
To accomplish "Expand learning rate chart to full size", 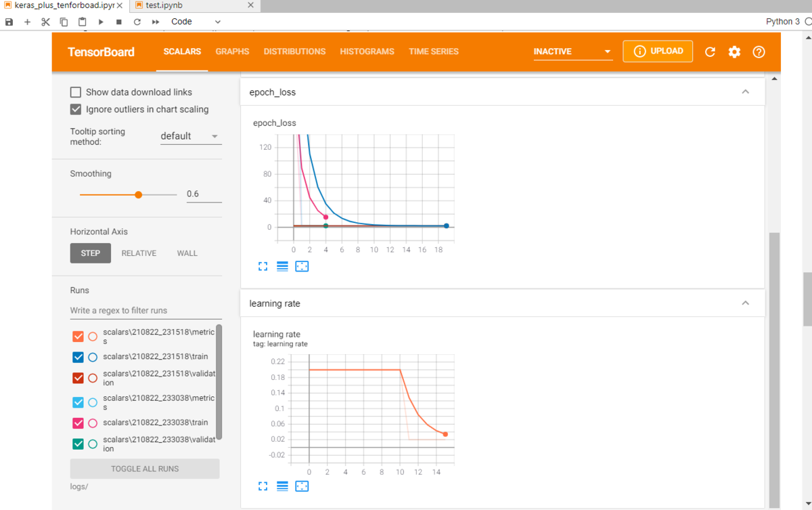I will 263,486.
